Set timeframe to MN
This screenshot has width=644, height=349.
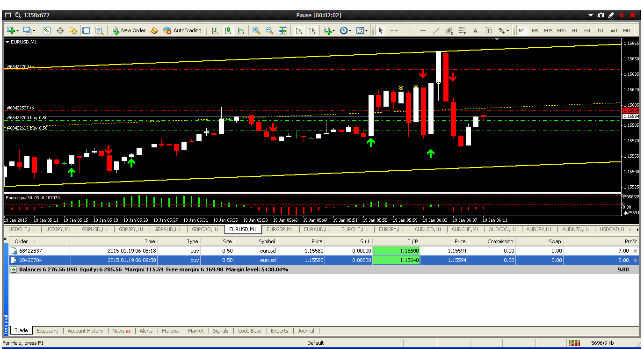(627, 30)
